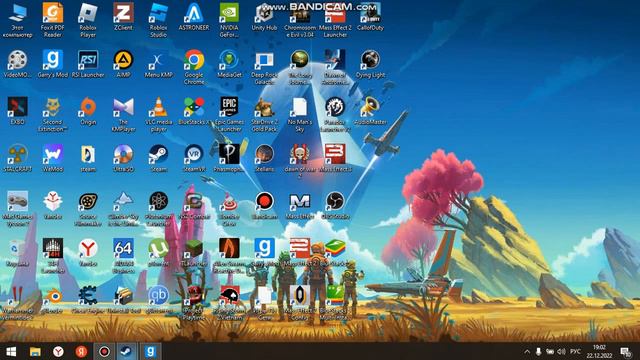Select the ZClient desktop shortcut
The image size is (640, 360).
click(x=123, y=17)
